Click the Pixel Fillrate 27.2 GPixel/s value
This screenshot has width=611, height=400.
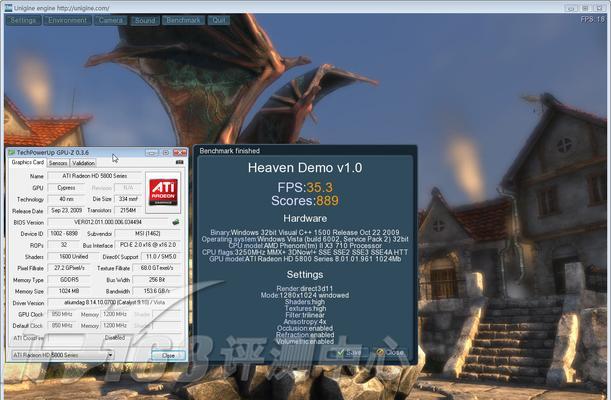coord(69,268)
